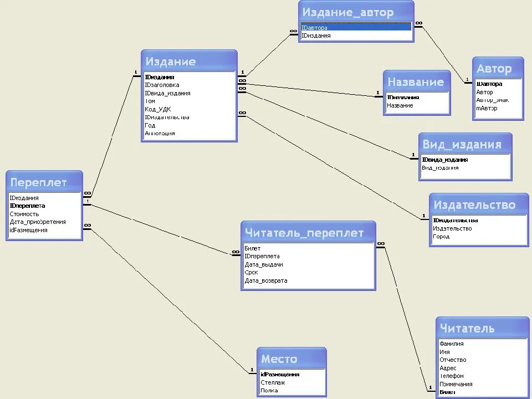Select bold Билет key in Читатель table
The height and width of the screenshot is (399, 532).
[x=483, y=392]
